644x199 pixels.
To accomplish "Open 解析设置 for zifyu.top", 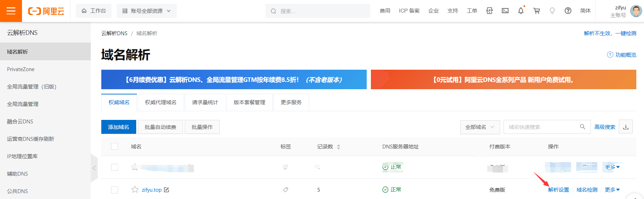I will [x=558, y=190].
